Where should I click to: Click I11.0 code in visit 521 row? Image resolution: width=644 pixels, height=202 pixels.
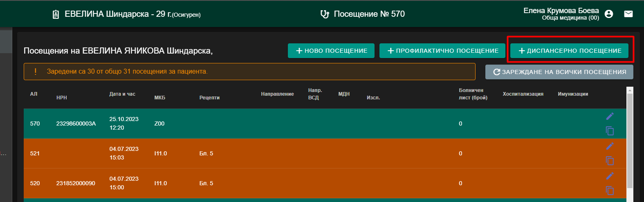pyautogui.click(x=160, y=153)
